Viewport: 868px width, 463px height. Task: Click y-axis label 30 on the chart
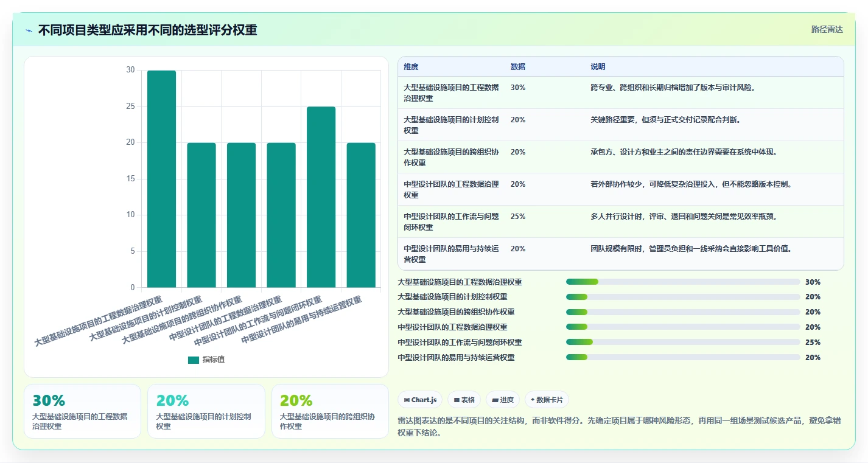tap(130, 70)
